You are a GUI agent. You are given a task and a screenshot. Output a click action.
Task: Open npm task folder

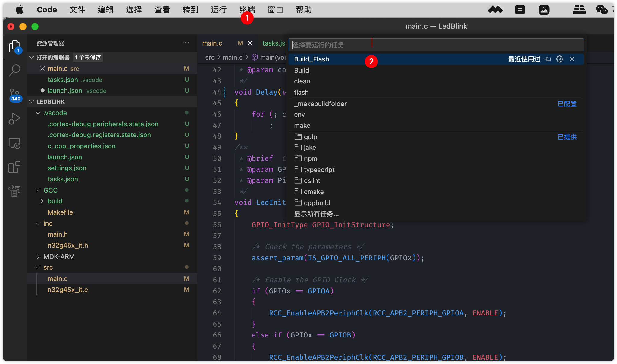coord(436,158)
